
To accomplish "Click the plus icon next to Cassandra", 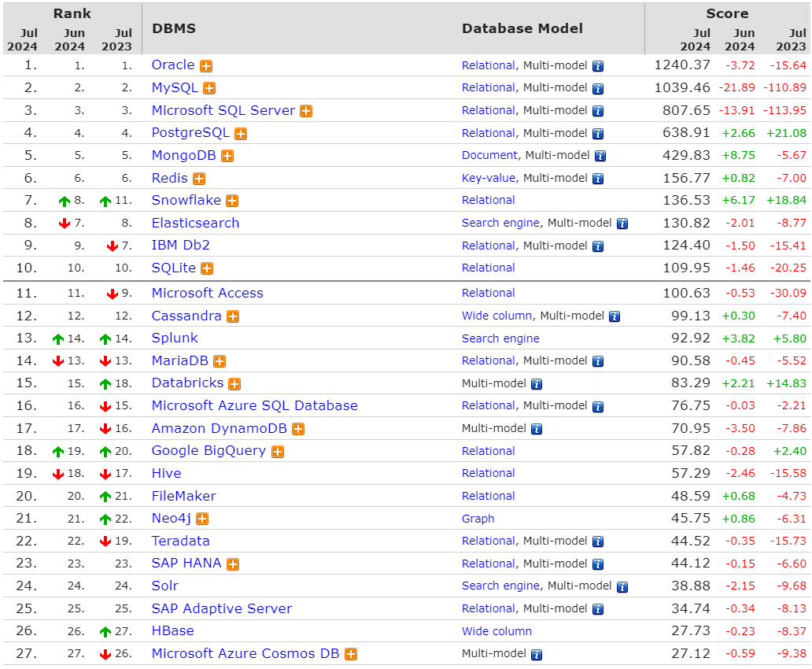I will coord(233,316).
